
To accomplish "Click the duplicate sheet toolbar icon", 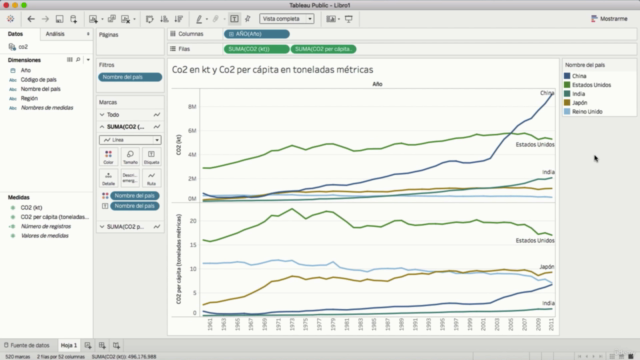I will (x=111, y=19).
